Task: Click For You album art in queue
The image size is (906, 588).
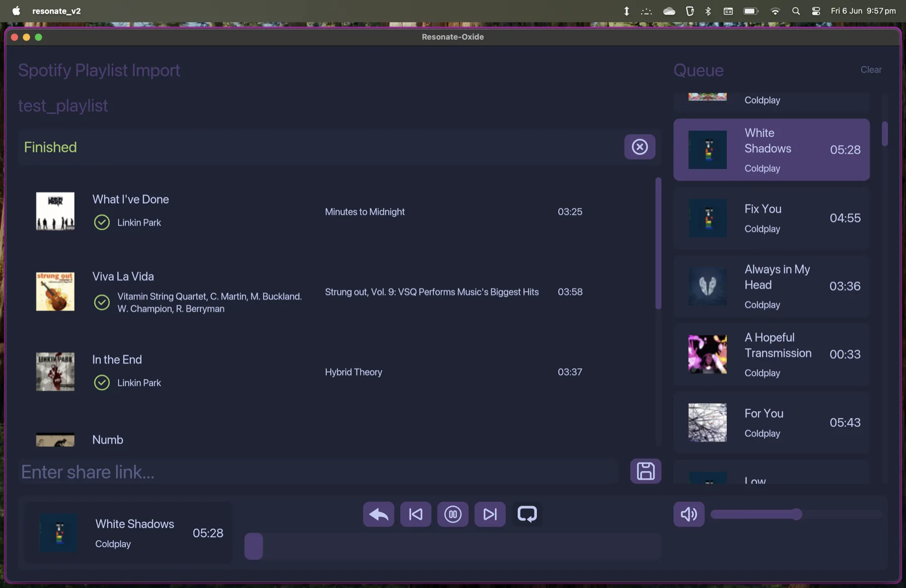Action: (708, 423)
